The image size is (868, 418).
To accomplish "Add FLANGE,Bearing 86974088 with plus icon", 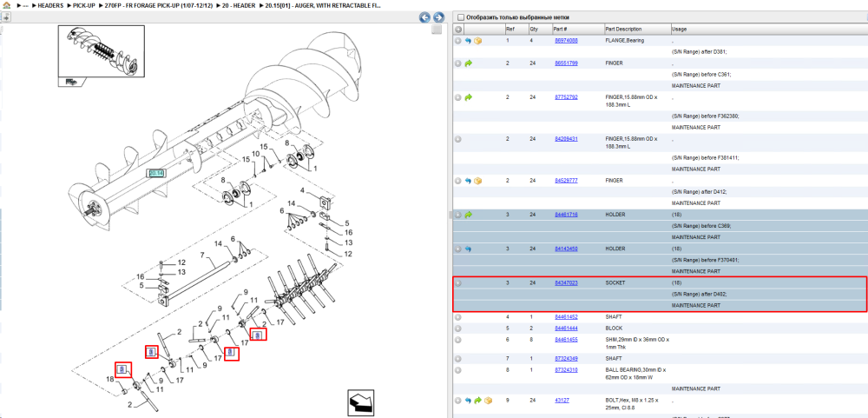I will tap(457, 41).
